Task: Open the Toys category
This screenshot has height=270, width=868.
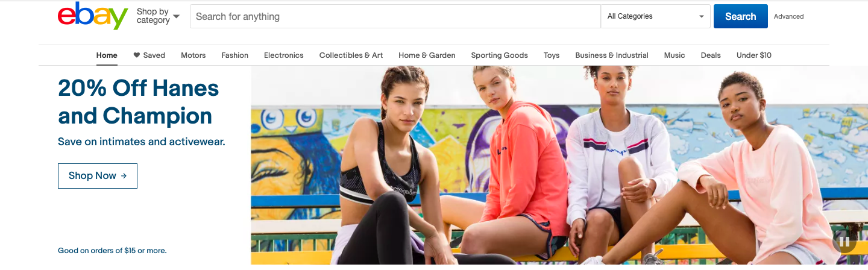Action: click(x=551, y=55)
